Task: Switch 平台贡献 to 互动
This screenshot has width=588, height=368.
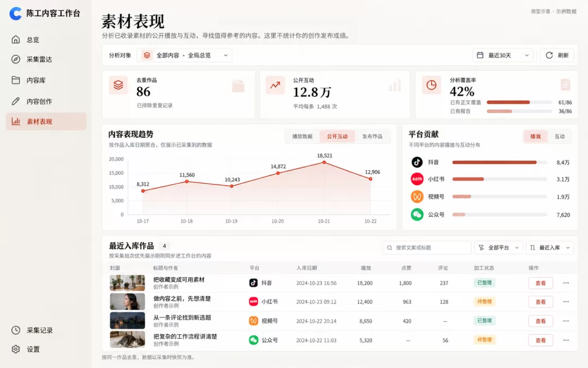Action: [x=560, y=136]
